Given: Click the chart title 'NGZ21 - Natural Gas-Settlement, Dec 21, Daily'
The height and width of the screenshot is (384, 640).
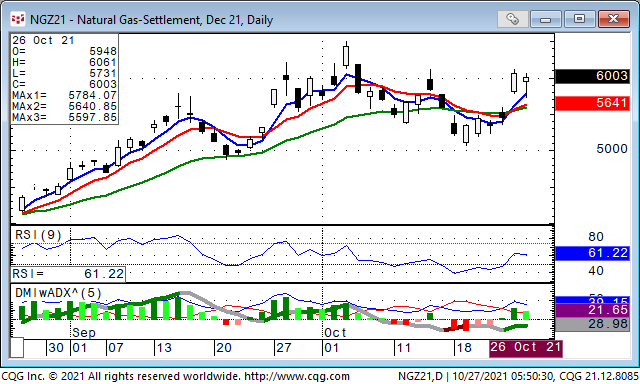Looking at the screenshot, I should (151, 20).
